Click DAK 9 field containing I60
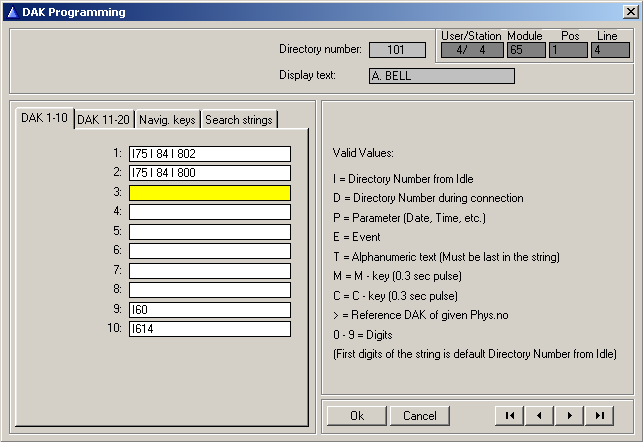The width and height of the screenshot is (643, 442). 209,310
